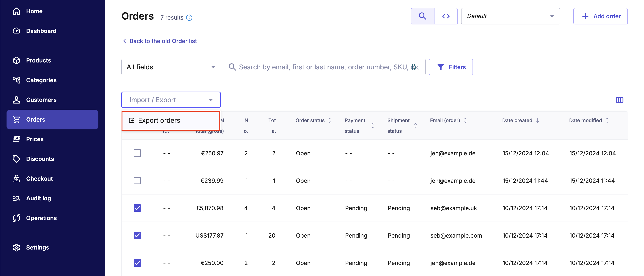Sort by Email (order) arrows
Screen dimensions: 644x276
(x=465, y=120)
